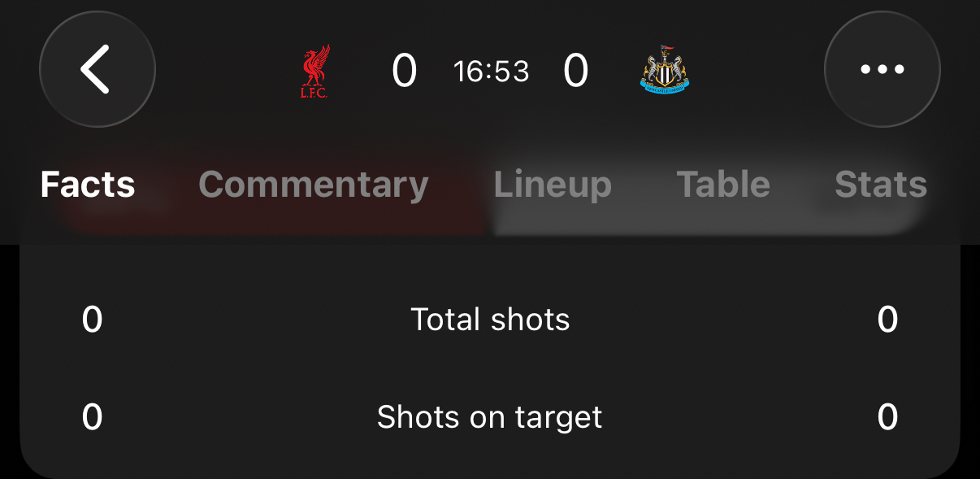
Task: Tap the Liverpool FC crest
Action: click(314, 72)
